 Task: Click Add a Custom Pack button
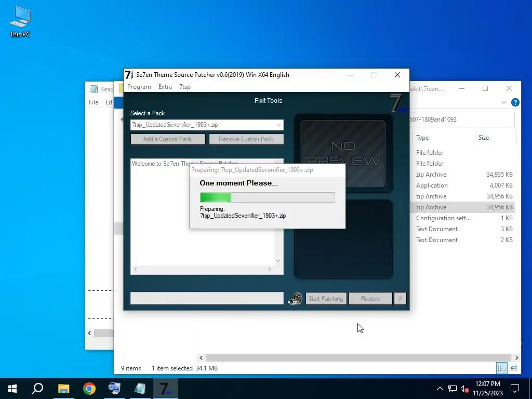tap(168, 139)
